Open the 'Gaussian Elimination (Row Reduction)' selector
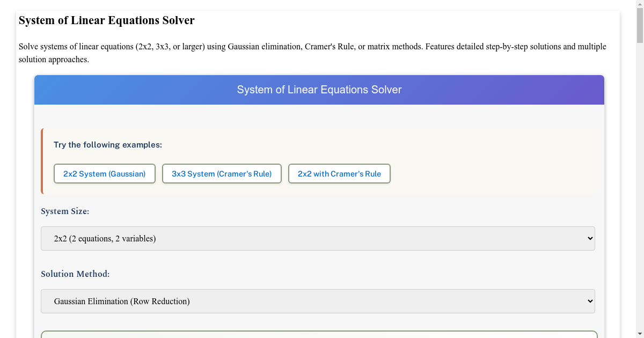 click(x=318, y=301)
